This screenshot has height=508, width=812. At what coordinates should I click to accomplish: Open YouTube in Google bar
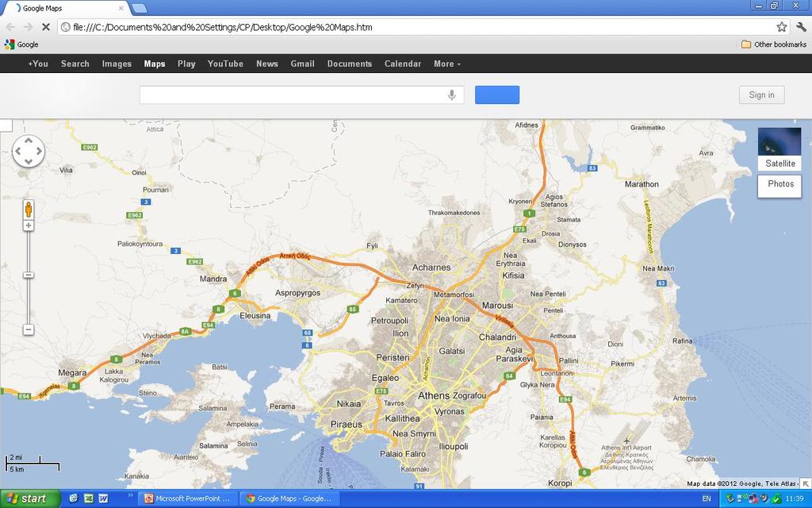[x=225, y=63]
